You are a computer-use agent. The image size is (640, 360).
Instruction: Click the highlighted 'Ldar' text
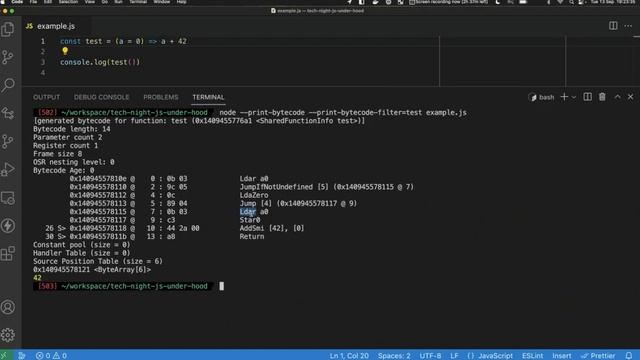248,211
